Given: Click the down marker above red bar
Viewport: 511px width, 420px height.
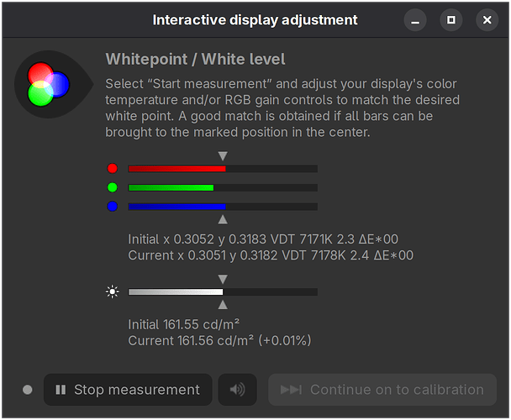Looking at the screenshot, I should [223, 155].
